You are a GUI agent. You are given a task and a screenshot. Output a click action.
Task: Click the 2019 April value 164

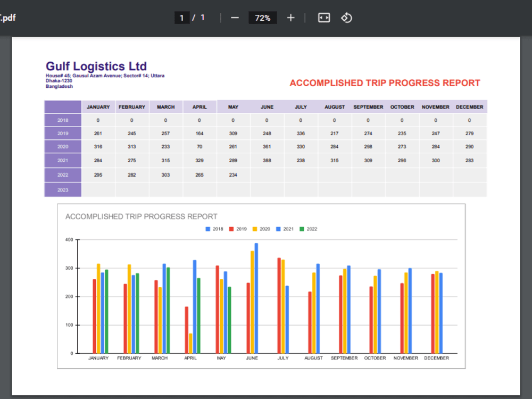199,134
